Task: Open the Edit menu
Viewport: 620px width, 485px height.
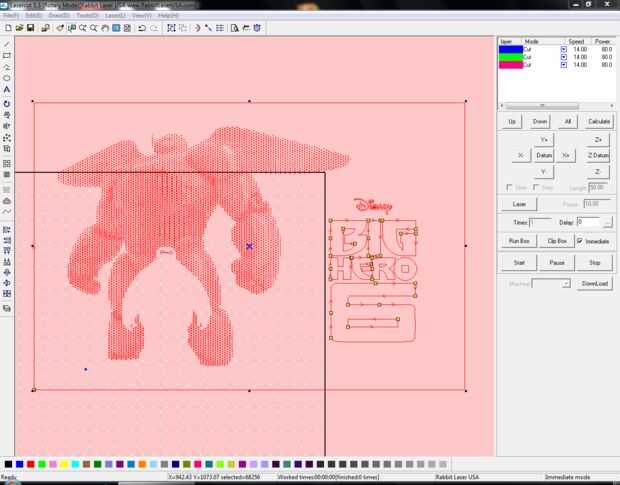Action: coord(34,15)
